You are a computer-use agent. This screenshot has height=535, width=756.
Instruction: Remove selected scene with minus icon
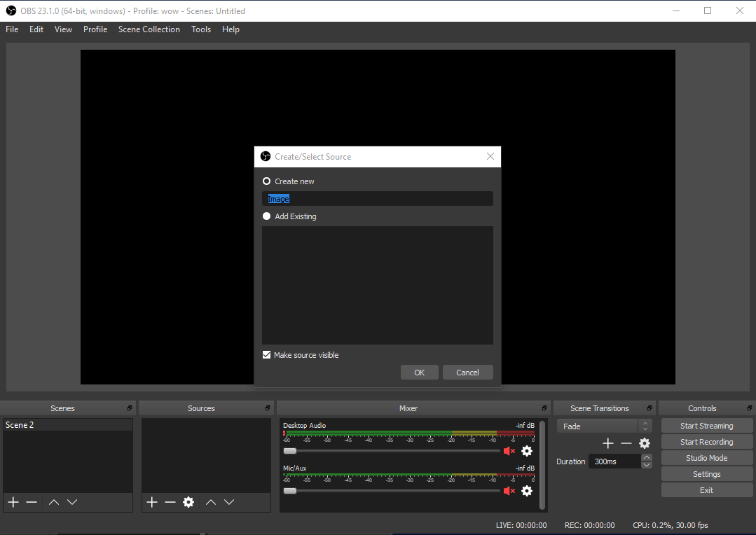(x=32, y=502)
